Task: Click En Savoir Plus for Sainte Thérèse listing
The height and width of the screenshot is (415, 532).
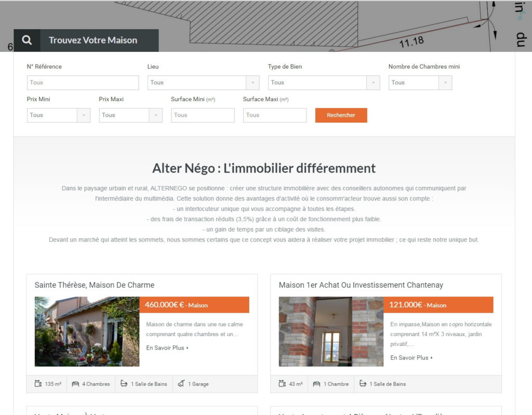Action: [x=167, y=348]
